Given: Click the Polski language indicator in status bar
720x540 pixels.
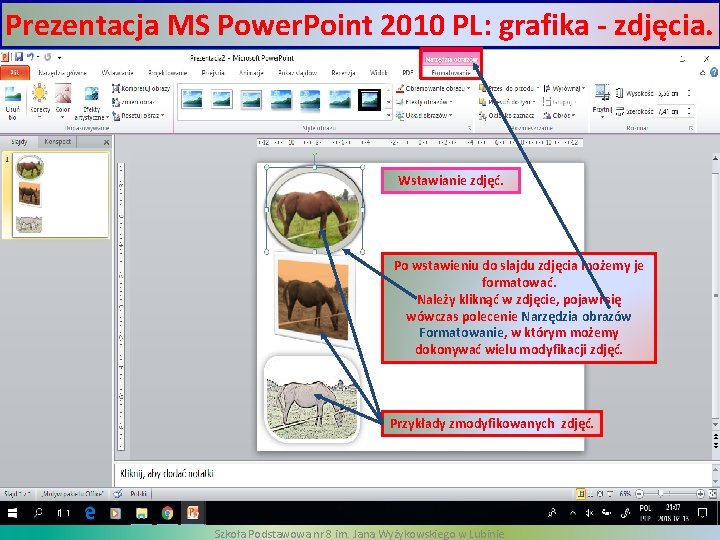Looking at the screenshot, I should [x=138, y=494].
